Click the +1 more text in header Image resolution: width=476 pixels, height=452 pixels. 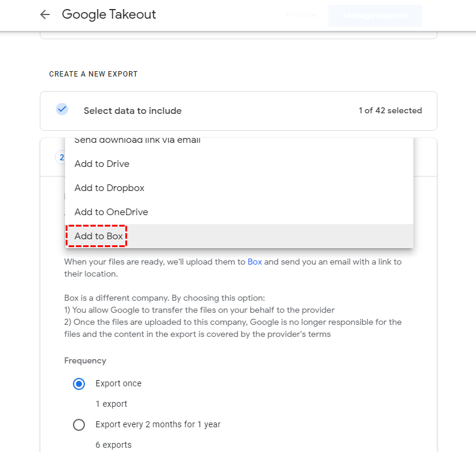[301, 15]
